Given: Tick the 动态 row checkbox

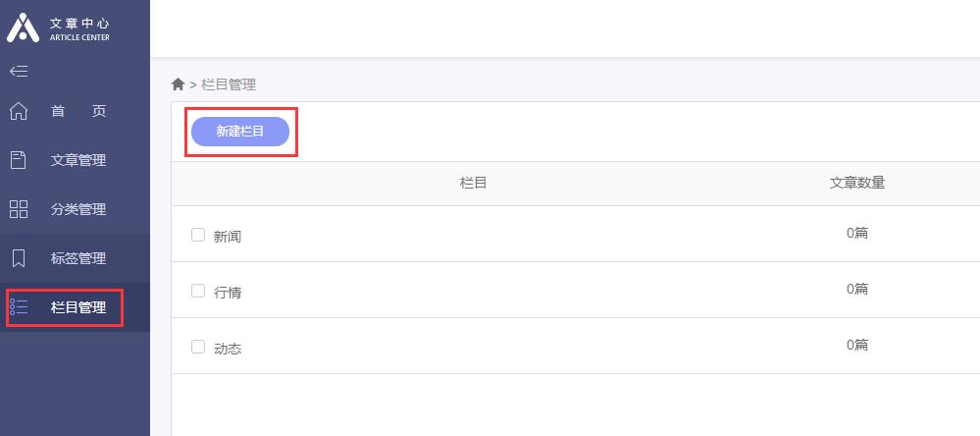Looking at the screenshot, I should 198,347.
